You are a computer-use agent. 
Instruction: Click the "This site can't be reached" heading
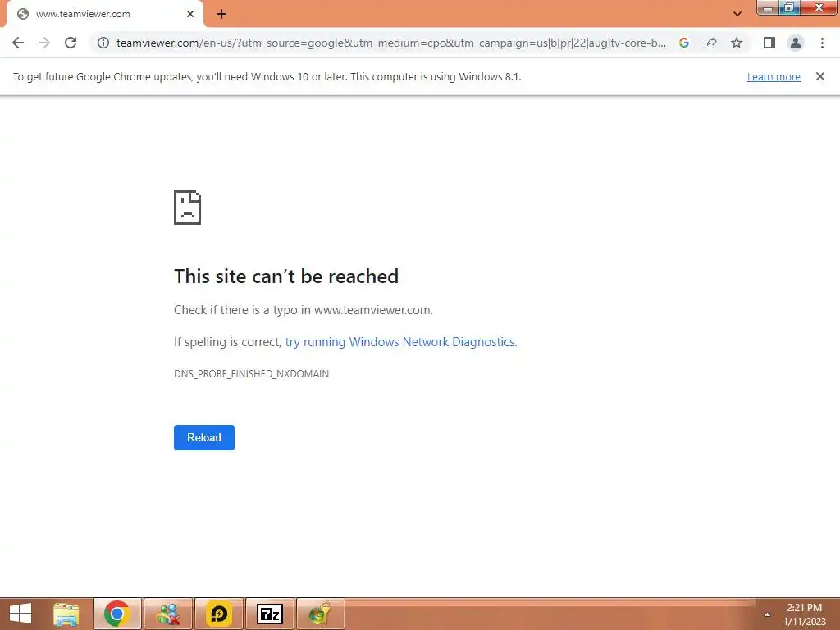point(286,276)
